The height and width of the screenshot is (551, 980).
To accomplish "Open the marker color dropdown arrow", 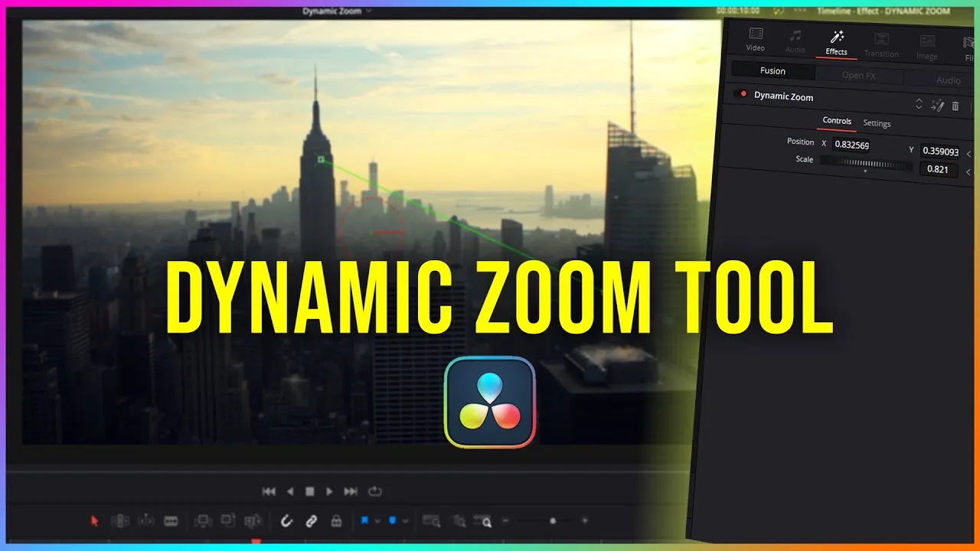I will (405, 520).
